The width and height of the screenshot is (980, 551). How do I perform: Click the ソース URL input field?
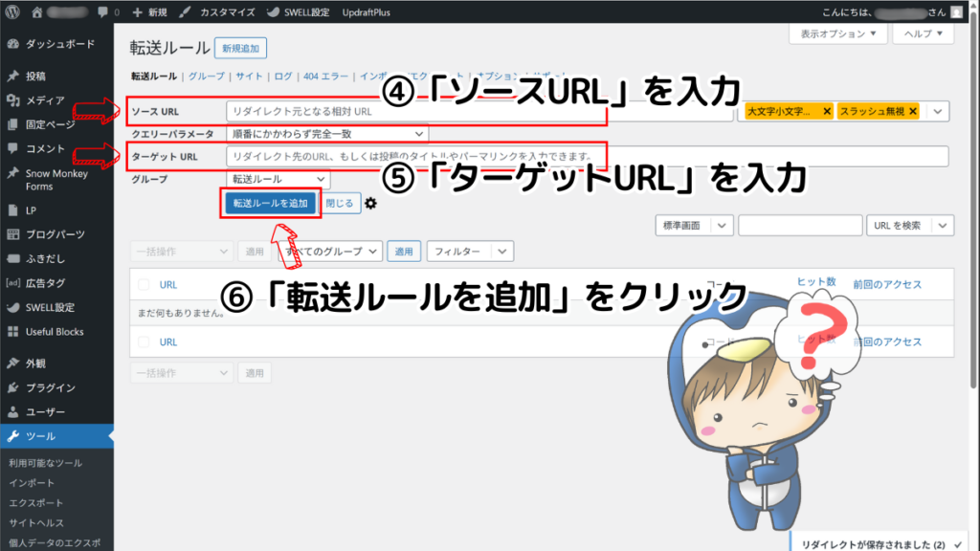pos(479,111)
